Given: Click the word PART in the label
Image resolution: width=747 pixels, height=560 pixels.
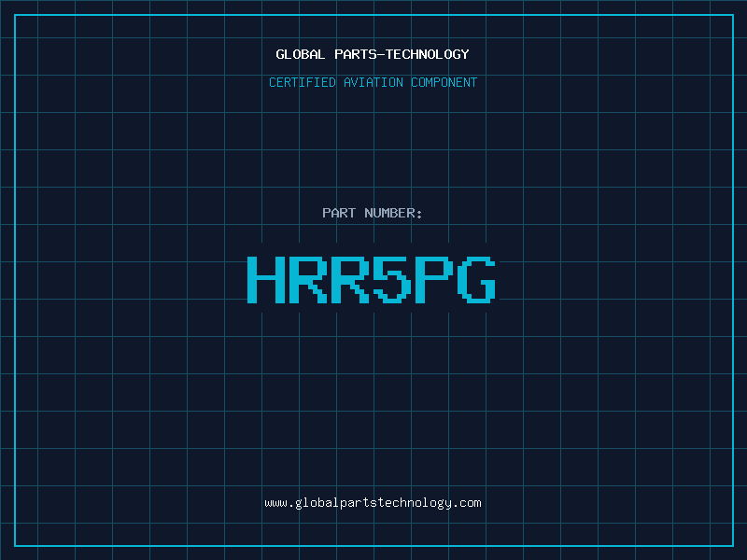Looking at the screenshot, I should [x=339, y=213].
